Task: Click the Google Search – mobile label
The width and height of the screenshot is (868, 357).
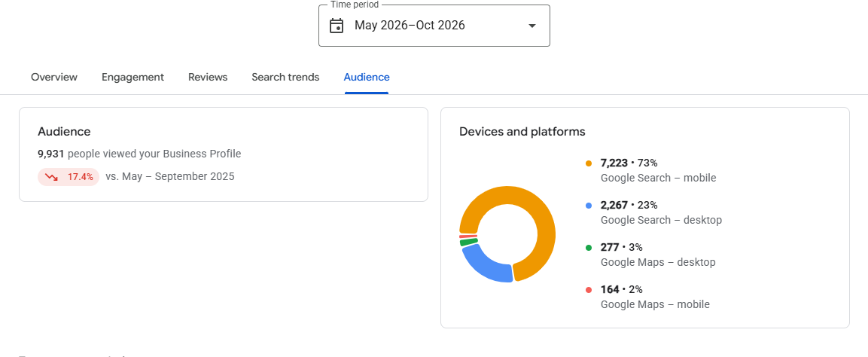Action: point(658,178)
